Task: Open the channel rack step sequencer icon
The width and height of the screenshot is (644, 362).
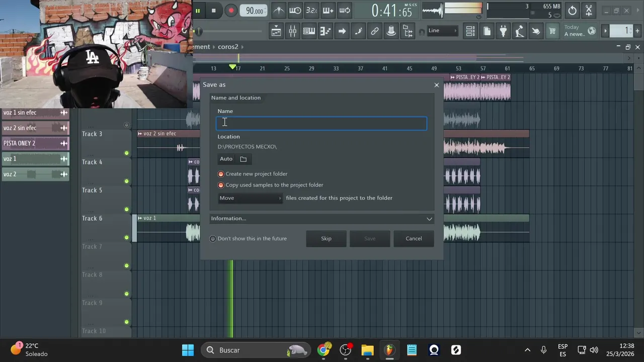Action: click(x=326, y=31)
